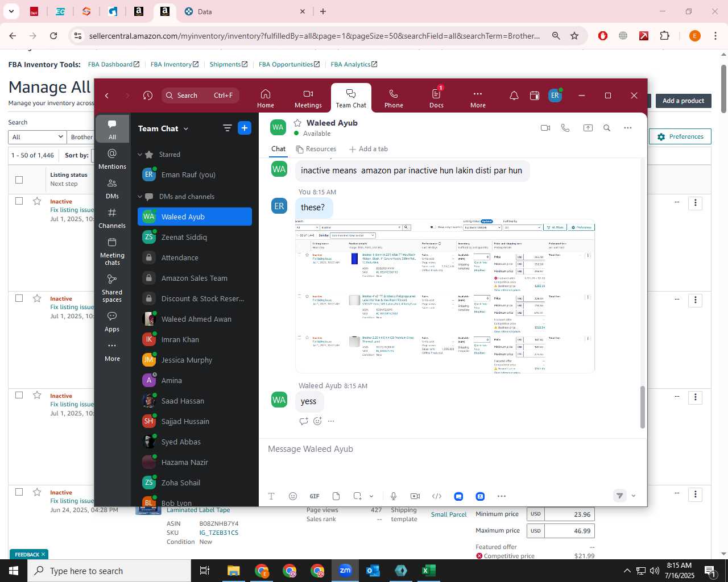728x582 pixels.
Task: Open chat header more options
Action: [628, 128]
